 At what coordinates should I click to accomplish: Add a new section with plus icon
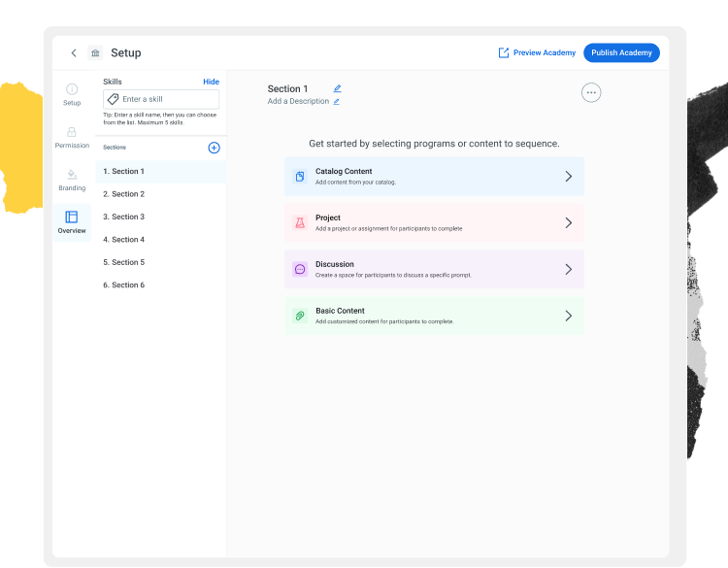[x=215, y=148]
